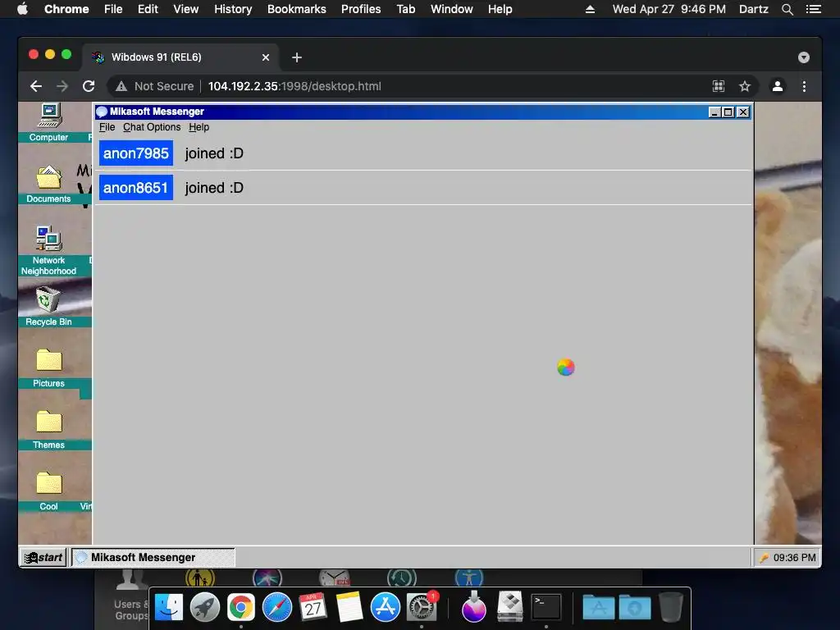
Task: Close the Mikasoft Messenger window
Action: [x=743, y=112]
